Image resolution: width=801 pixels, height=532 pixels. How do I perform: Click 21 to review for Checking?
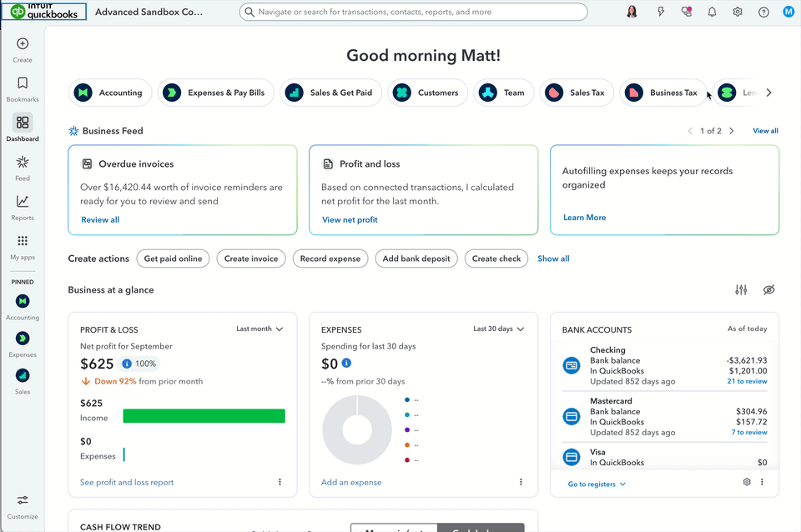coord(747,381)
